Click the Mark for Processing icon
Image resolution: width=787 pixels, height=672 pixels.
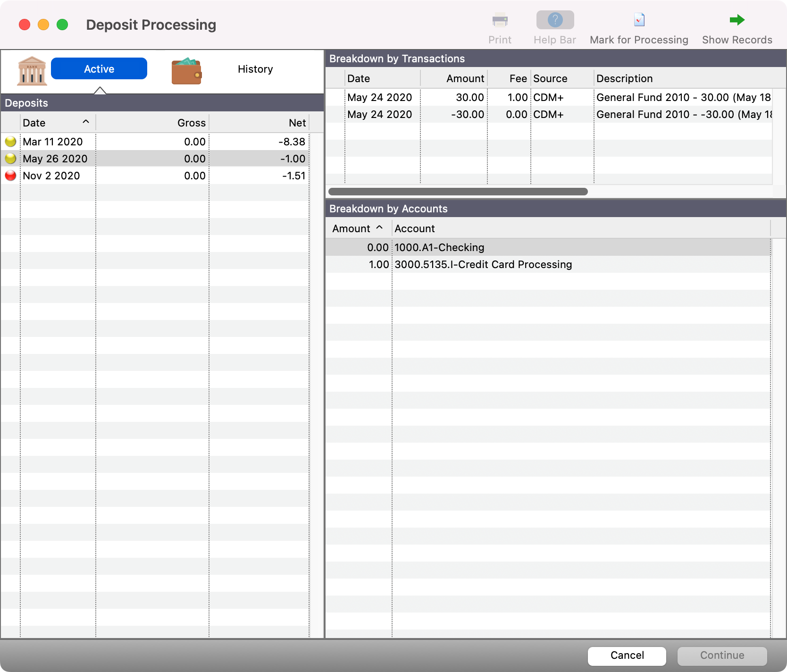point(638,20)
